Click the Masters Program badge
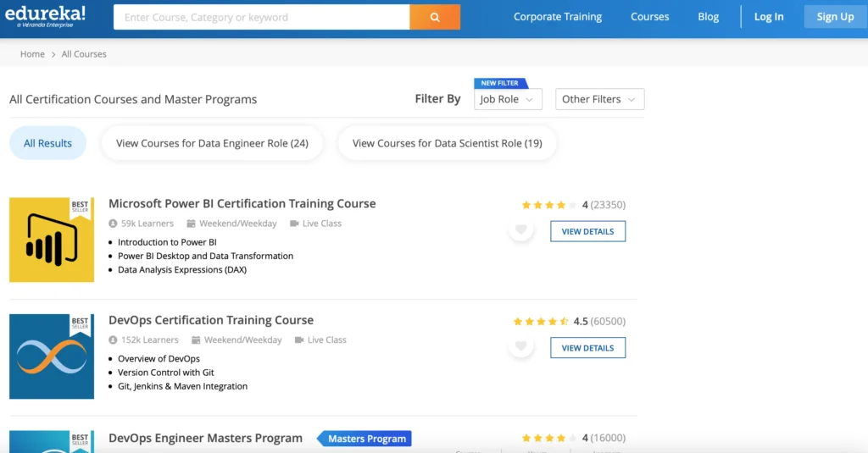The width and height of the screenshot is (868, 453). tap(364, 439)
